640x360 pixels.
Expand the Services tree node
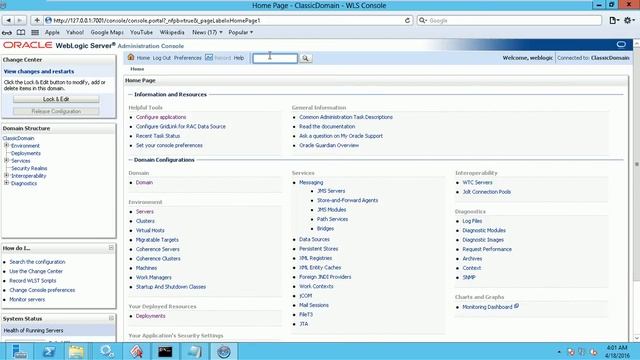click(x=7, y=160)
